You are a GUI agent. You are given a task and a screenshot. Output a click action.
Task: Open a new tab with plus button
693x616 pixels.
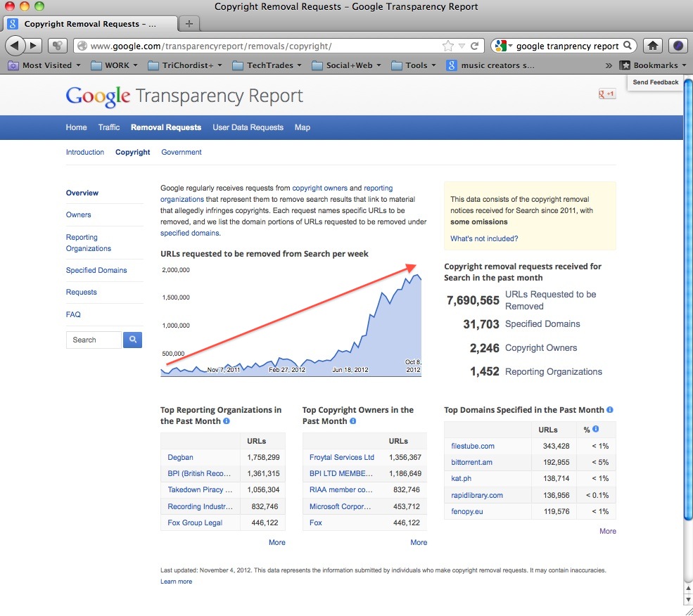[x=189, y=24]
